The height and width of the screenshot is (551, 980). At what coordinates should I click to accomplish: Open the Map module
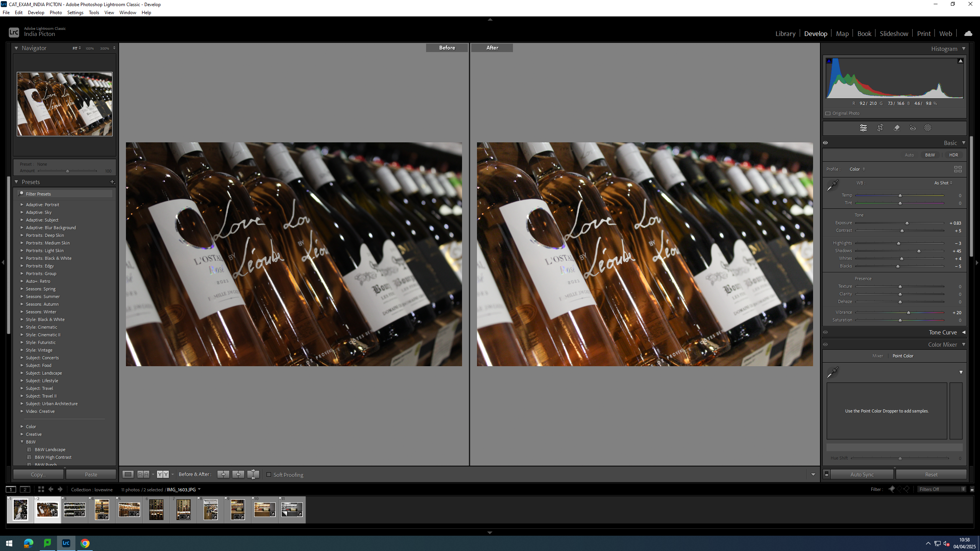[x=842, y=34]
